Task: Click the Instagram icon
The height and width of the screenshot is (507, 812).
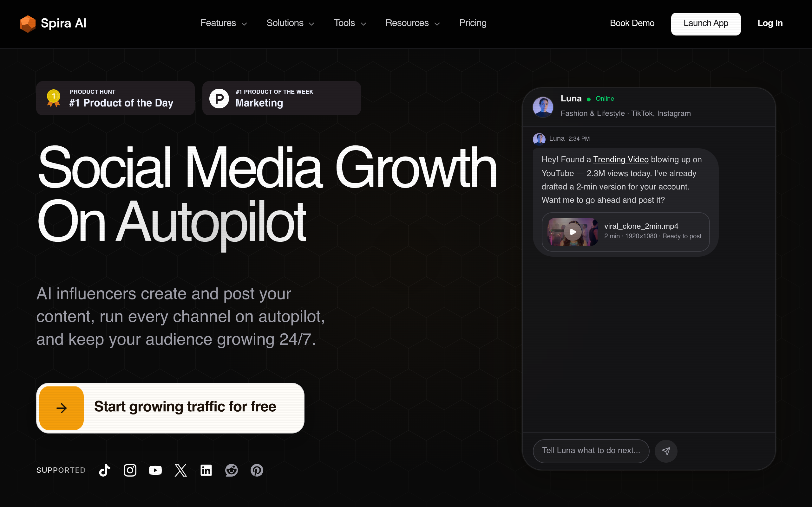Action: [x=130, y=470]
